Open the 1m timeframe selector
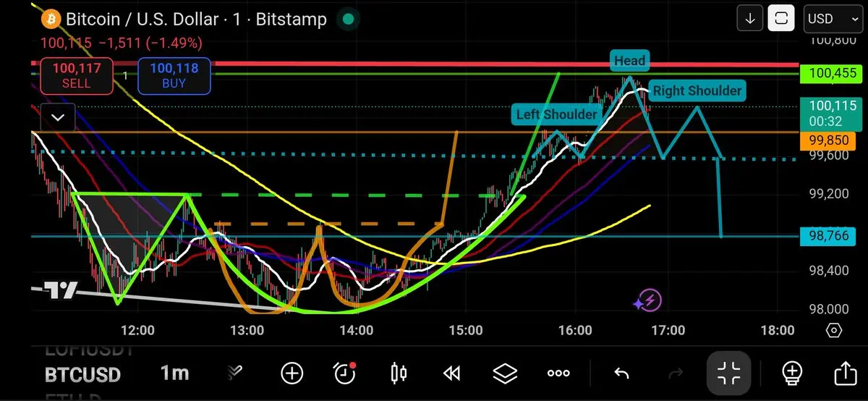This screenshot has height=401, width=868. [174, 373]
